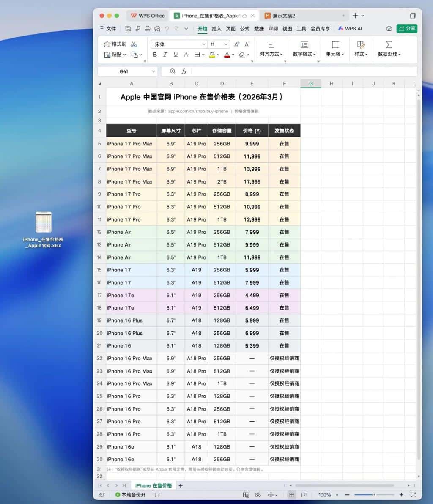Image resolution: width=433 pixels, height=504 pixels.
Task: Switch to the 公式 ribbon tab
Action: coord(245,29)
